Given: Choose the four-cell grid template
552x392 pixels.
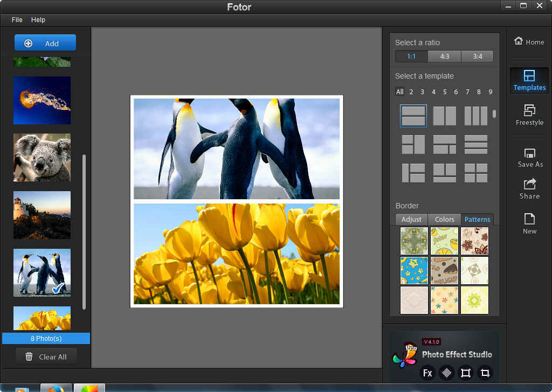Looking at the screenshot, I should 475,173.
